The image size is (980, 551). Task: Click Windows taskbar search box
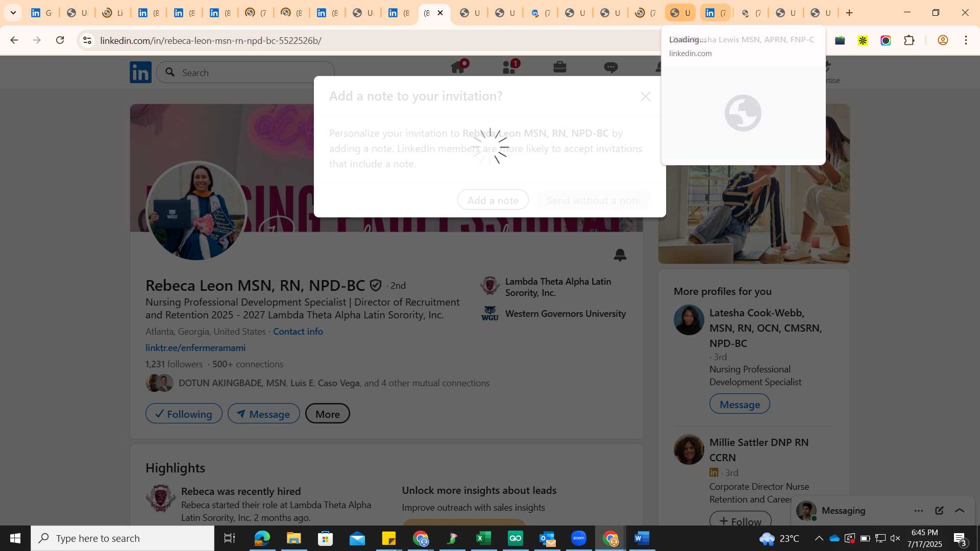(122, 538)
